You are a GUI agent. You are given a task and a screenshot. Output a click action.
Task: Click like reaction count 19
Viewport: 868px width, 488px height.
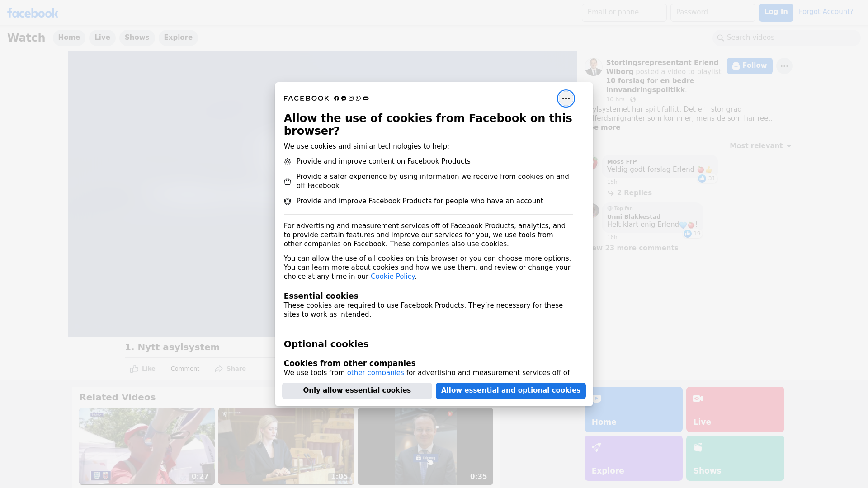click(x=692, y=234)
